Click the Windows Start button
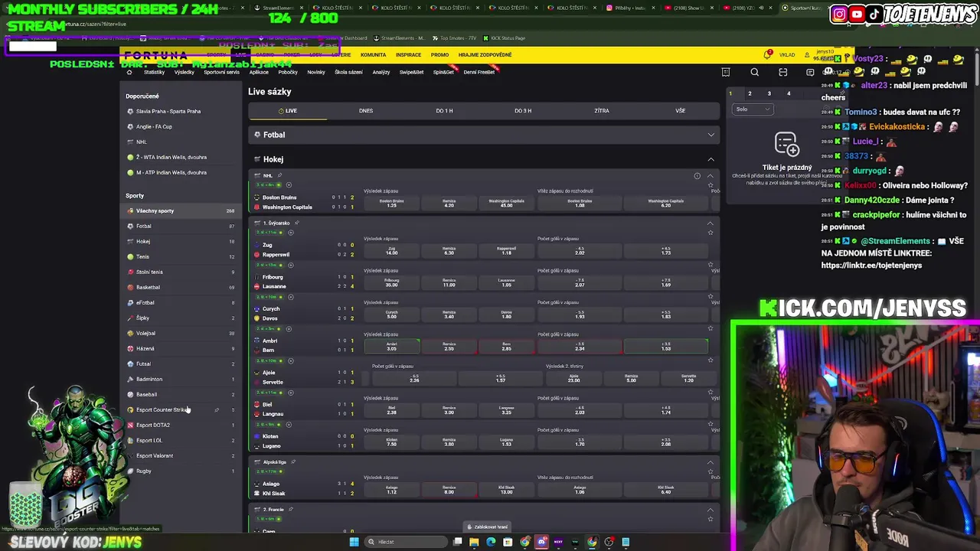 coord(354,542)
